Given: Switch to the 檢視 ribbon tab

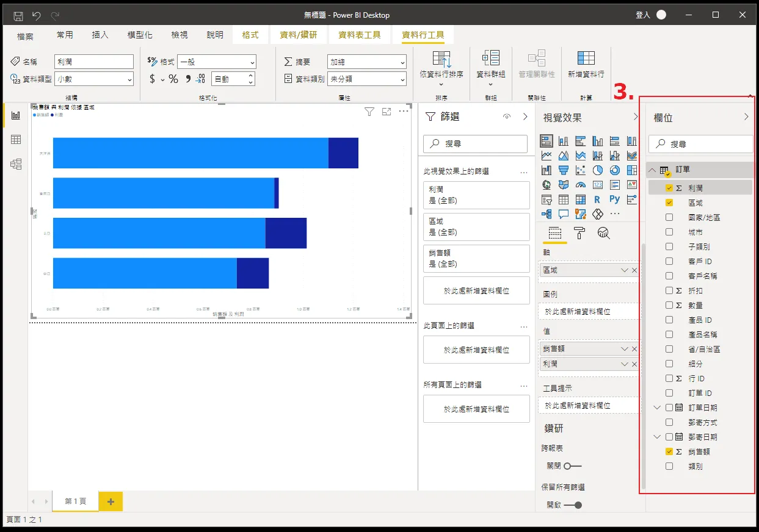Looking at the screenshot, I should [180, 35].
